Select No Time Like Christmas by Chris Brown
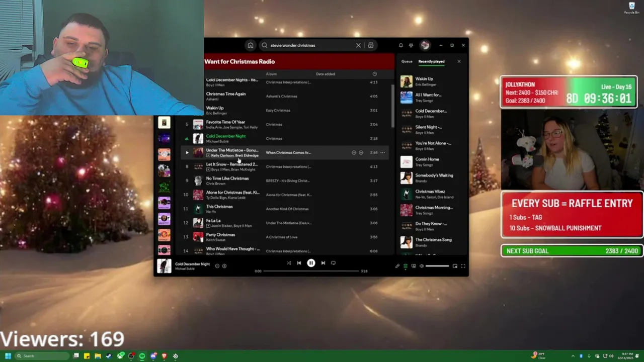 pos(227,178)
